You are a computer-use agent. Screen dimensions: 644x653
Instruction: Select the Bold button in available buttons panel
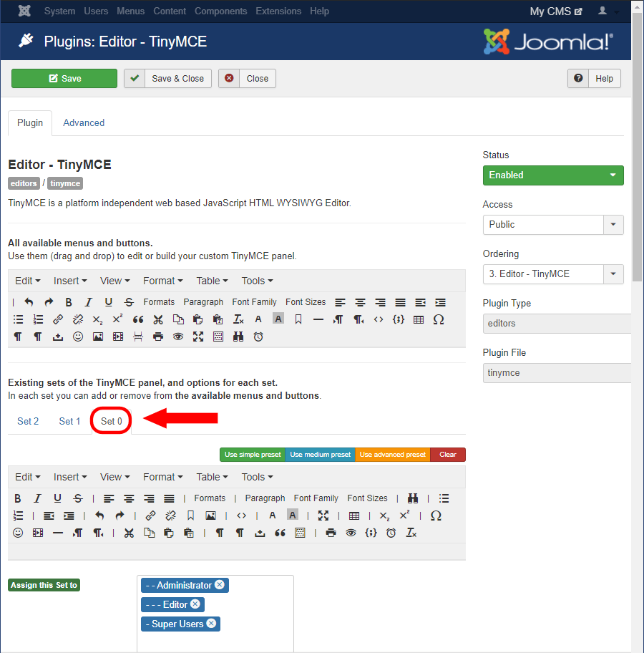pyautogui.click(x=69, y=302)
